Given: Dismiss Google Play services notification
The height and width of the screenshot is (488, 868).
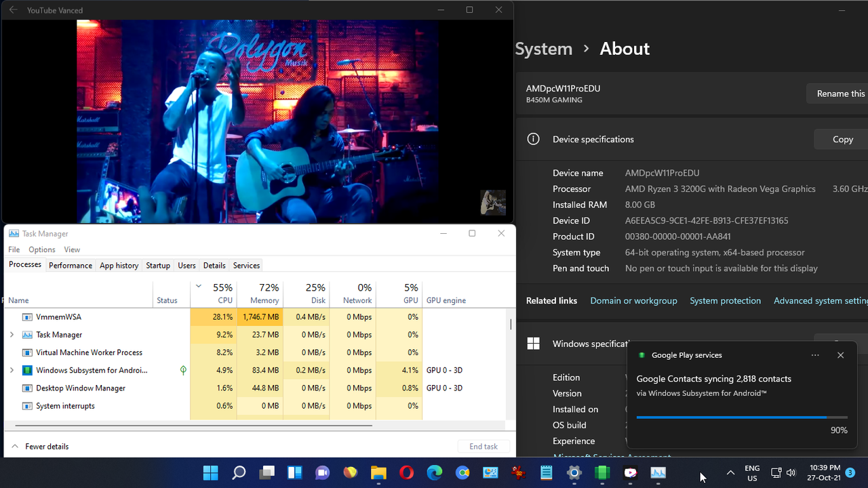Looking at the screenshot, I should 840,355.
